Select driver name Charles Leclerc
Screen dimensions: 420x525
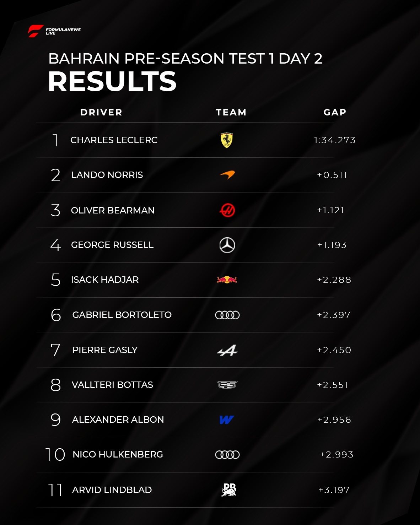click(114, 140)
